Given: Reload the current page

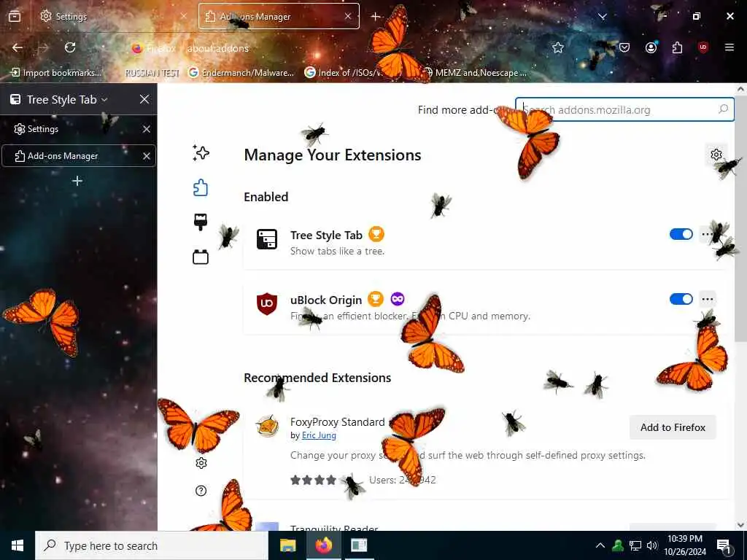Looking at the screenshot, I should click(70, 47).
